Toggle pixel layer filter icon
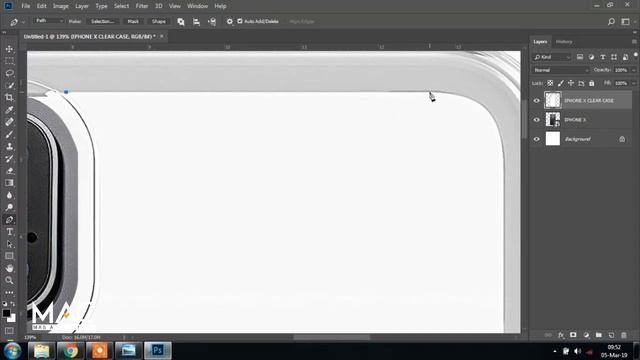The height and width of the screenshot is (360, 640). (580, 57)
